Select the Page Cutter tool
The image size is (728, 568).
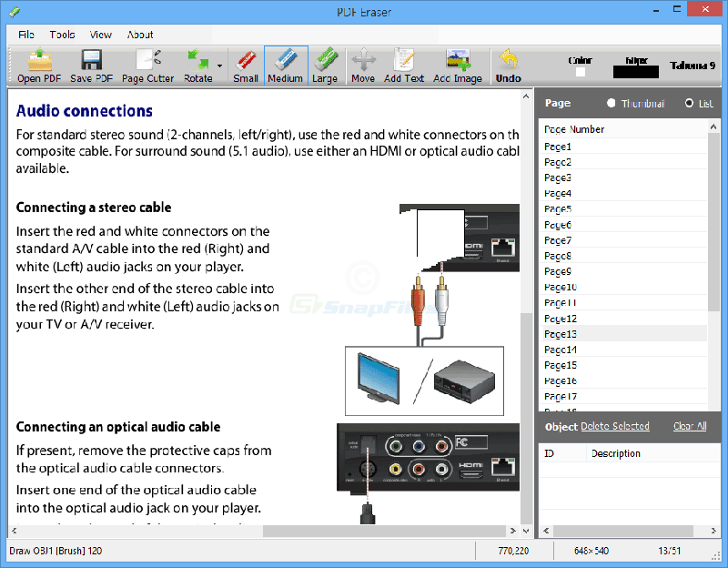pyautogui.click(x=147, y=66)
